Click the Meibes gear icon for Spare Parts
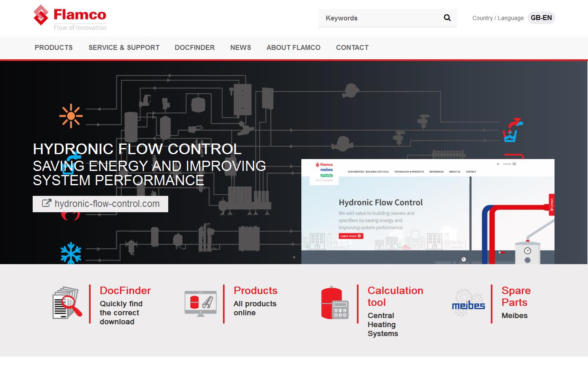The width and height of the screenshot is (588, 368). click(468, 303)
